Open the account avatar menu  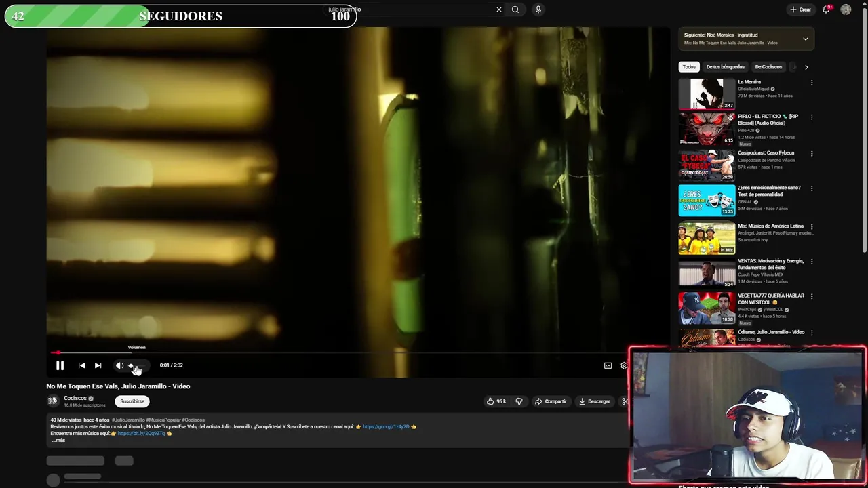(x=846, y=9)
